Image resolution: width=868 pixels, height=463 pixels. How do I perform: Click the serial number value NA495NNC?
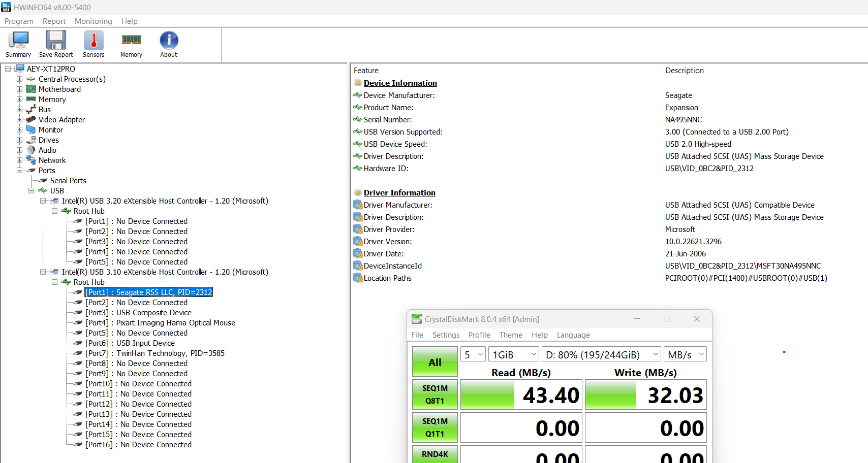coord(684,119)
